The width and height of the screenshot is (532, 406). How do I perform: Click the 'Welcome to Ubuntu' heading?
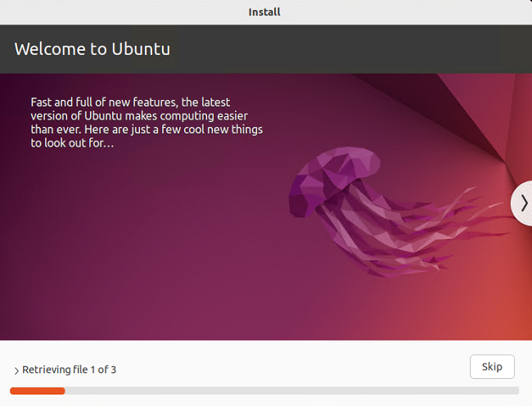tap(92, 49)
